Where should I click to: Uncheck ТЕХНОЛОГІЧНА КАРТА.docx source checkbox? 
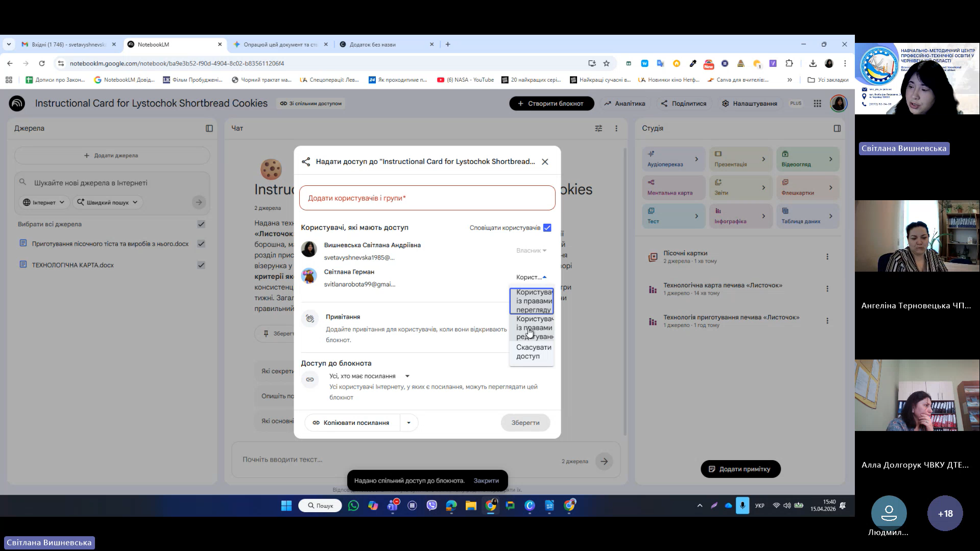tap(201, 265)
